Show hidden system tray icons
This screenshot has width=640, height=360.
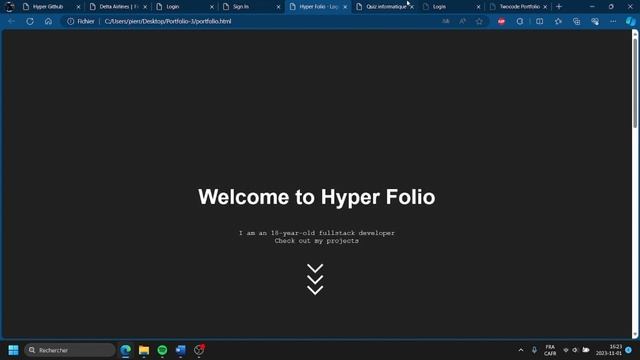point(521,350)
